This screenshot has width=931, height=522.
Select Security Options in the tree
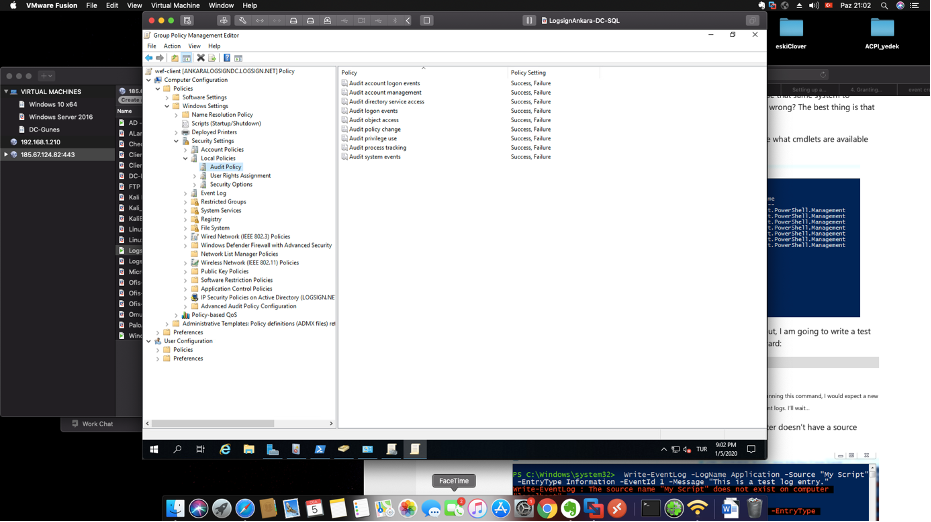click(231, 185)
